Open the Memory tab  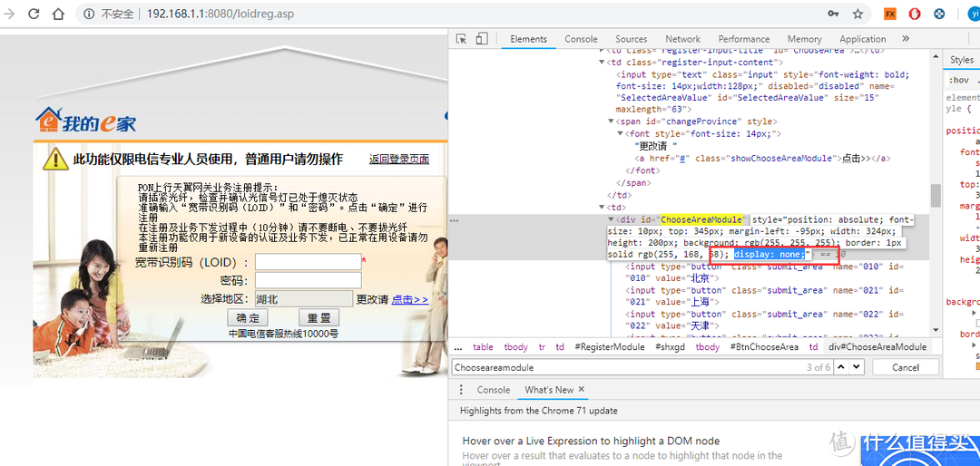[804, 39]
